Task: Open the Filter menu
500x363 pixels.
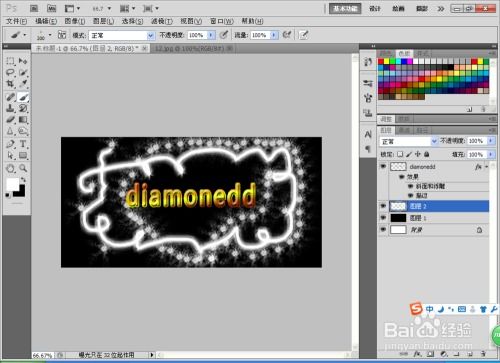Action: pos(162,21)
